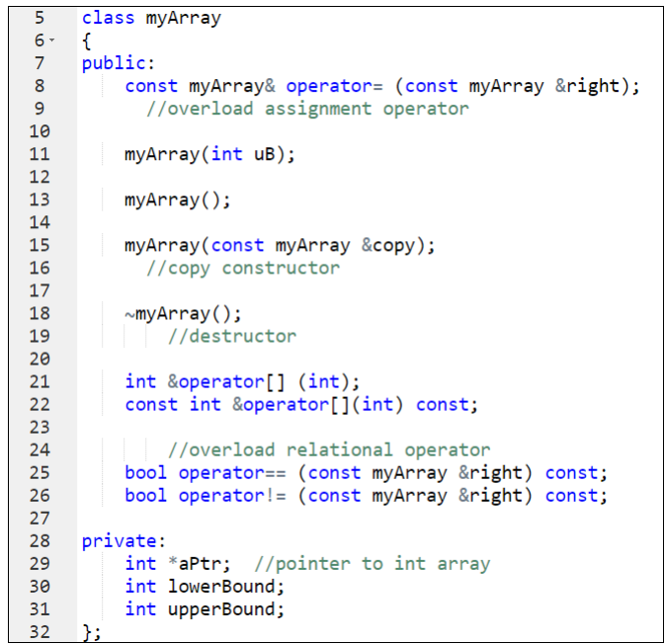
Task: Click 'myArray' class name on line 5
Action: (x=183, y=19)
